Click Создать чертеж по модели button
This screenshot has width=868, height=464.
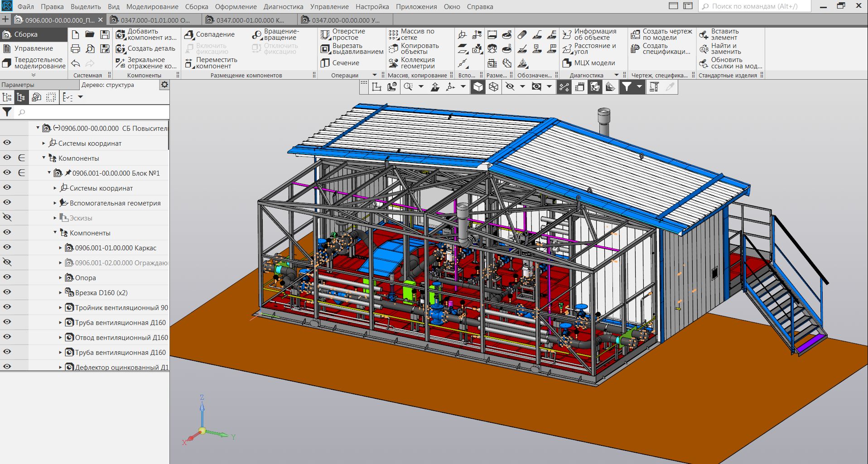point(662,34)
